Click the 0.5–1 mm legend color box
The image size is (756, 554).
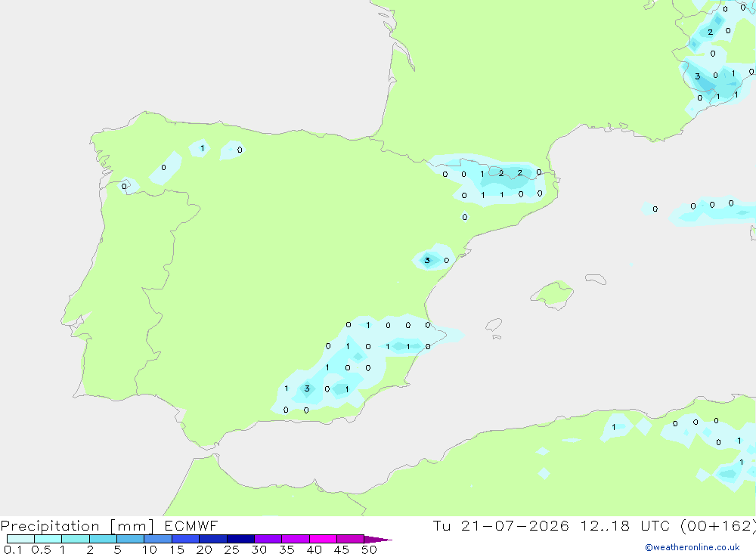pyautogui.click(x=48, y=539)
